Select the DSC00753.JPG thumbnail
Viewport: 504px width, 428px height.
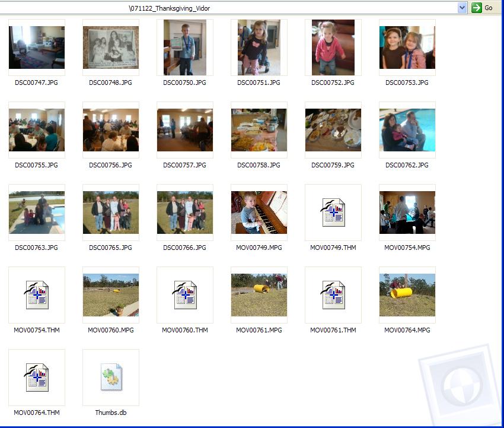point(407,47)
